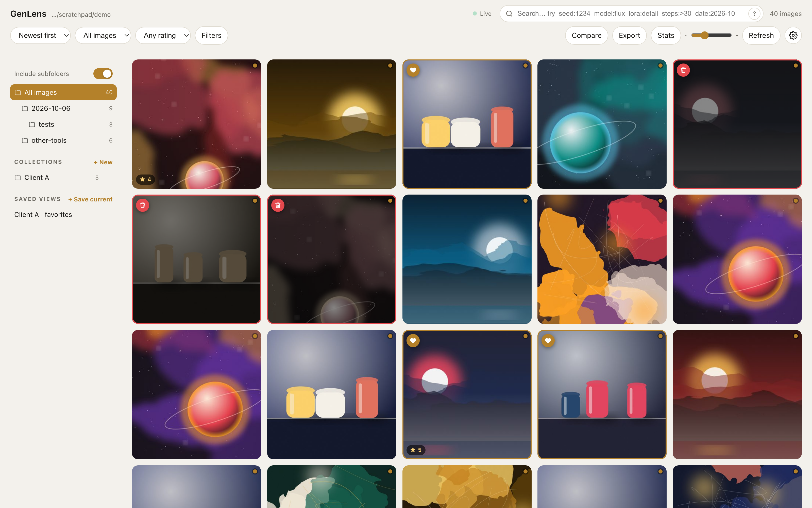Image resolution: width=812 pixels, height=508 pixels.
Task: Open the settings gear icon
Action: [793, 35]
